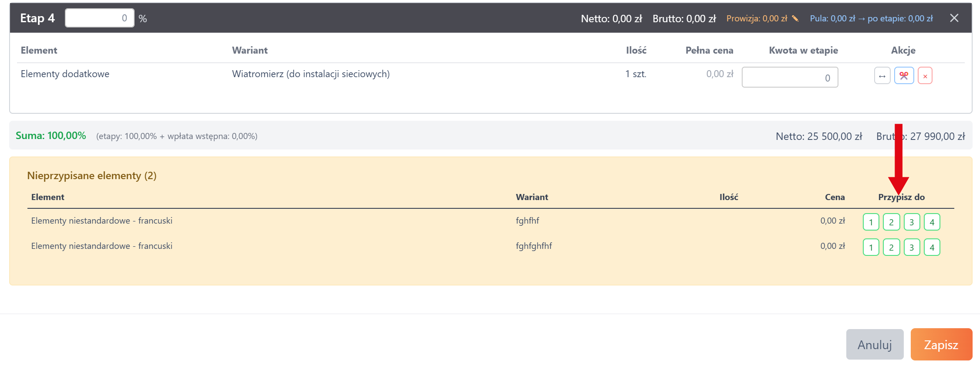Screen dimensions: 980x367
Task: Click the Prowizja amount label
Action: coord(757,18)
